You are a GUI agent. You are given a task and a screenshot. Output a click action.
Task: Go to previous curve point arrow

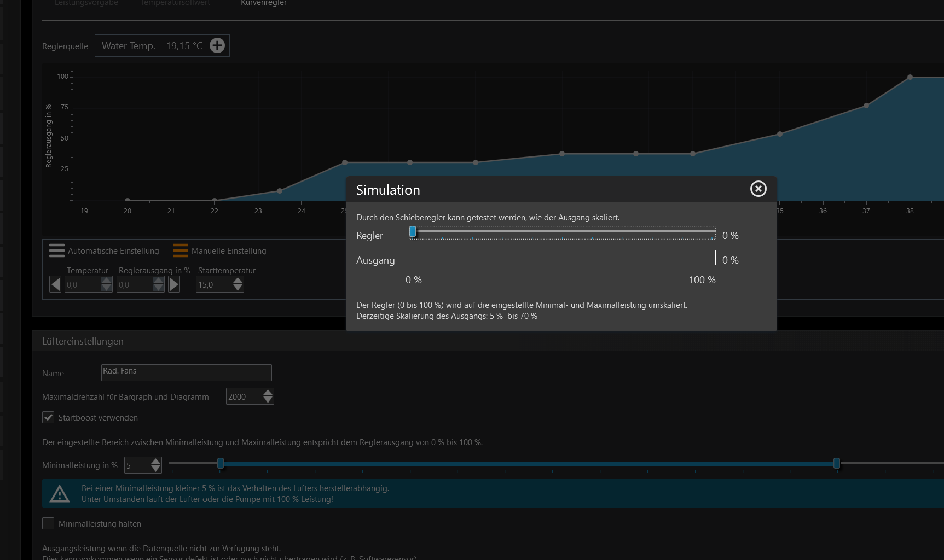coord(55,284)
